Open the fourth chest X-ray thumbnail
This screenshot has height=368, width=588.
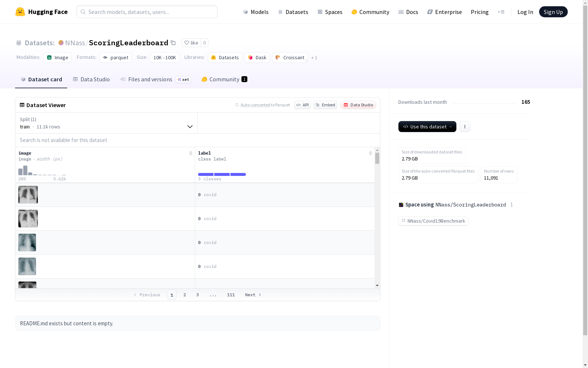27,266
